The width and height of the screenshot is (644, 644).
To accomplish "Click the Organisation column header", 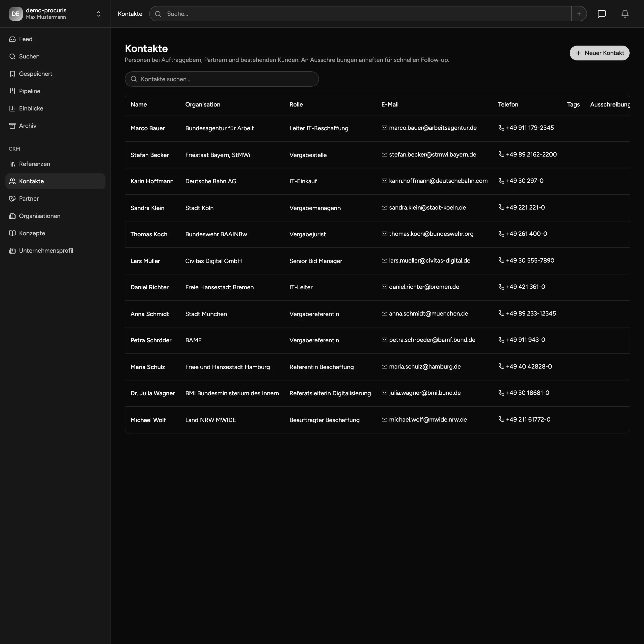I will [x=203, y=104].
